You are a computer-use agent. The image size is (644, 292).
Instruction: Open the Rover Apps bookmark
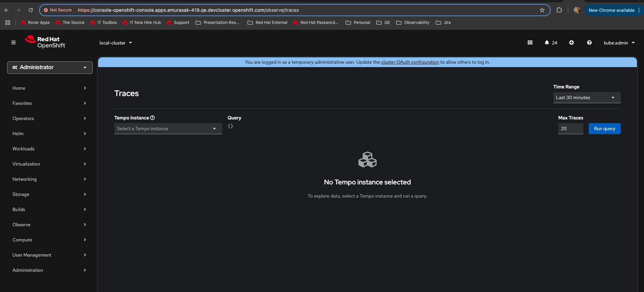[x=35, y=23]
